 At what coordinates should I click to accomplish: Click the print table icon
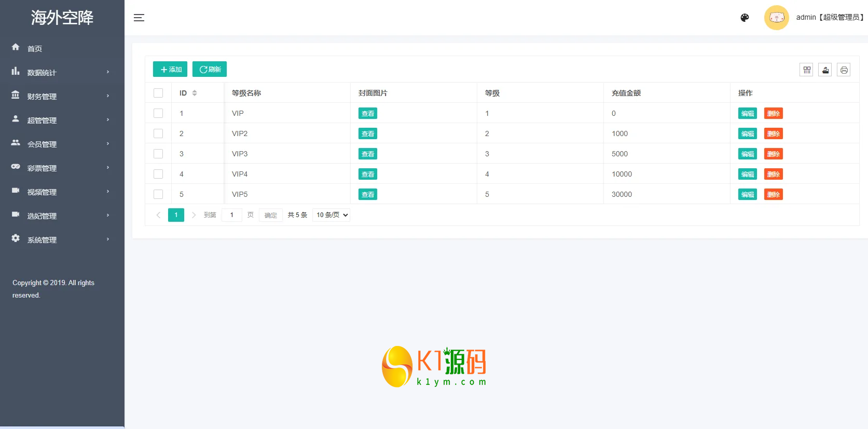[844, 70]
